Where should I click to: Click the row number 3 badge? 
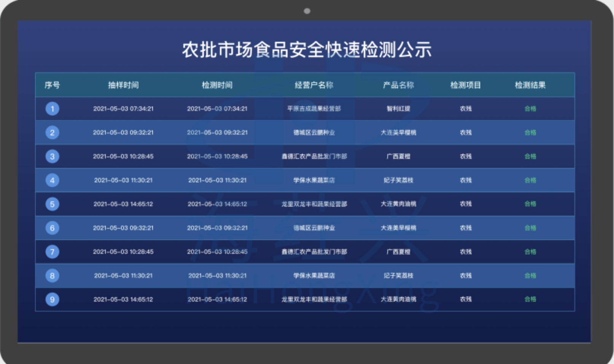pos(52,157)
